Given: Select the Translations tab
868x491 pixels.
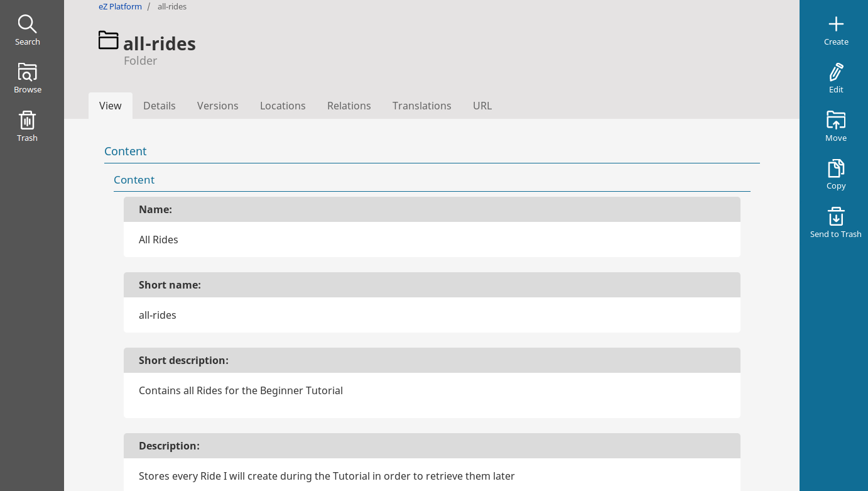Looking at the screenshot, I should point(421,106).
